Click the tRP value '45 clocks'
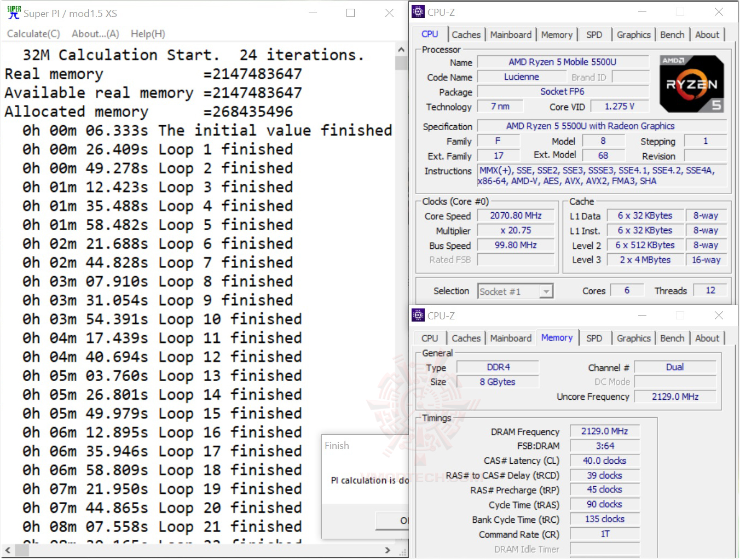This screenshot has height=560, width=740. [x=605, y=489]
